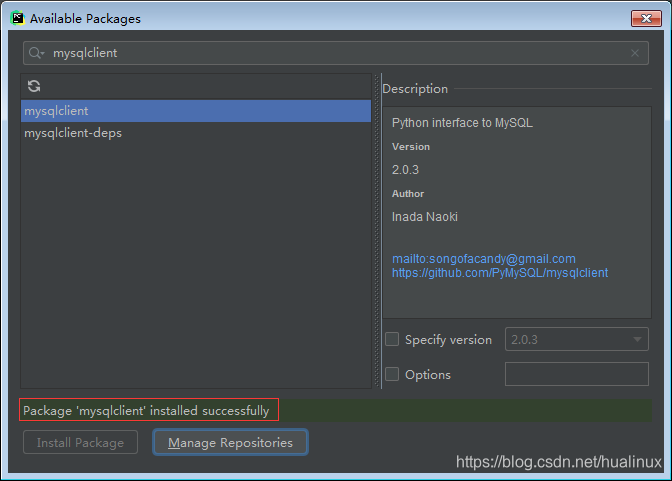The width and height of the screenshot is (672, 481).
Task: Focus the package search field
Action: [336, 53]
